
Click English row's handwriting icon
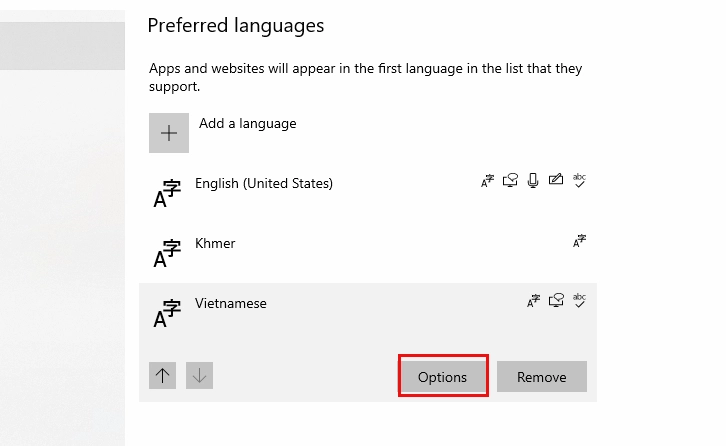[x=556, y=181]
